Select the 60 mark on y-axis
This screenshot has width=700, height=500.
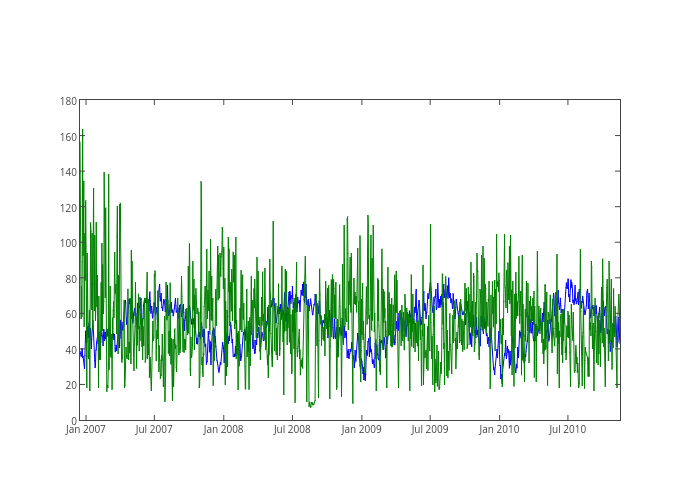(x=70, y=314)
